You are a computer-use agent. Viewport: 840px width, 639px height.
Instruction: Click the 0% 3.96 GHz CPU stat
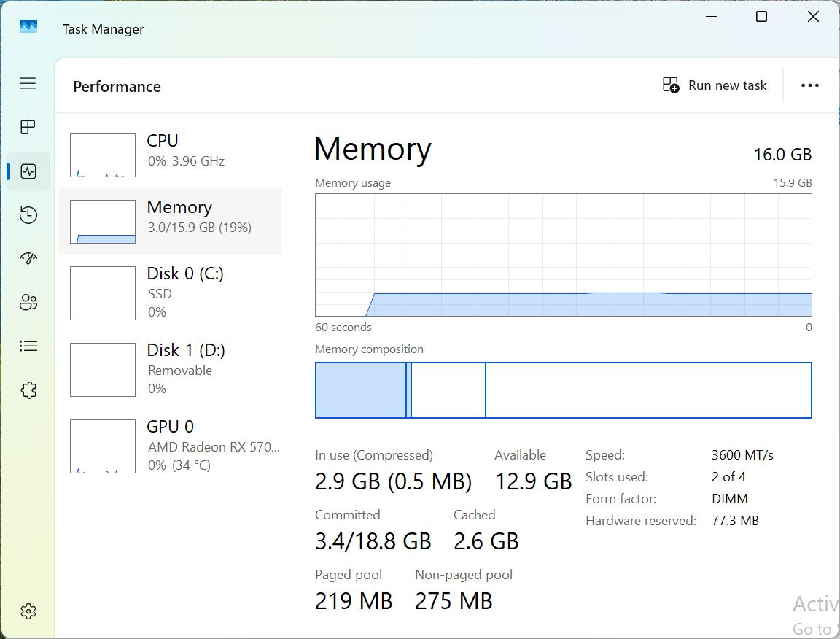tap(186, 161)
